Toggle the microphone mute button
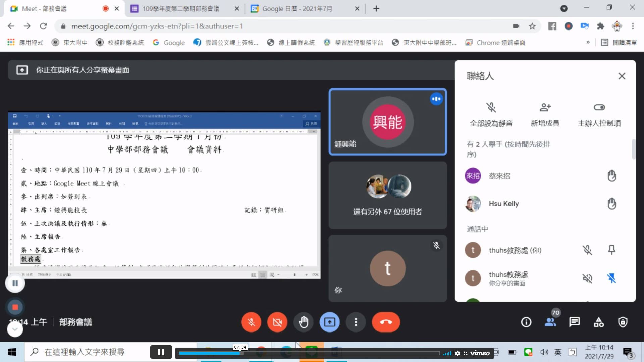 (x=251, y=322)
